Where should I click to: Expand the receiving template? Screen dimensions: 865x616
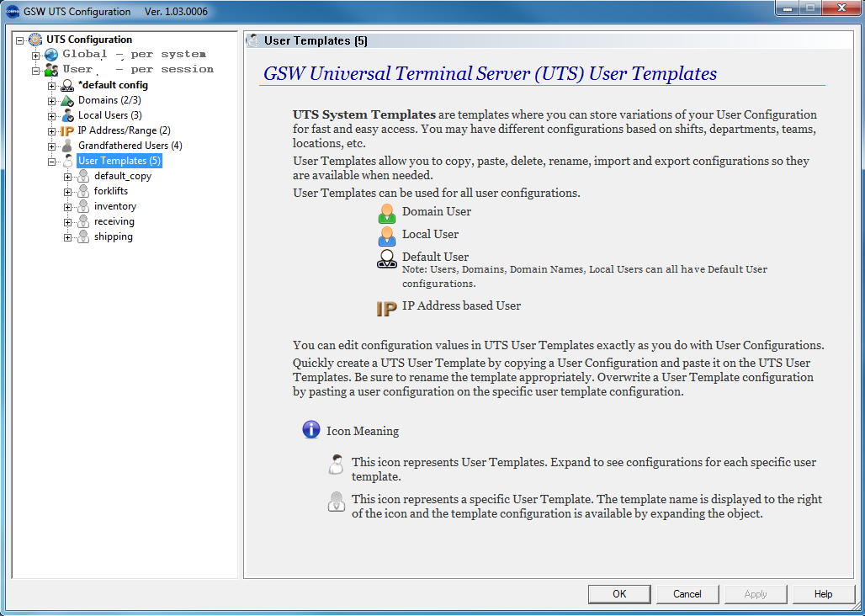(68, 223)
